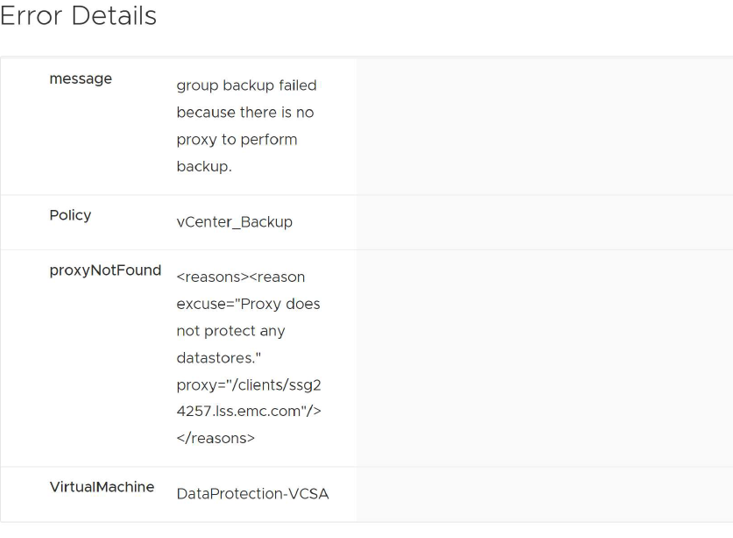Click the 'excuse="Proxy does' text line

pyautogui.click(x=248, y=304)
